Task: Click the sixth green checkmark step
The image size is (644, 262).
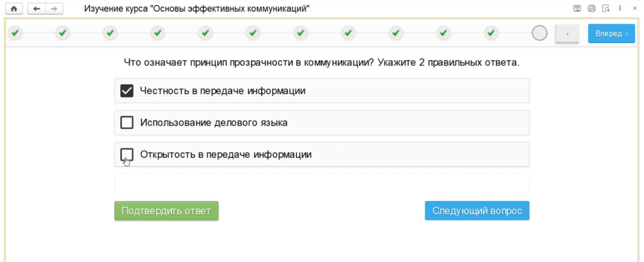Action: click(253, 33)
